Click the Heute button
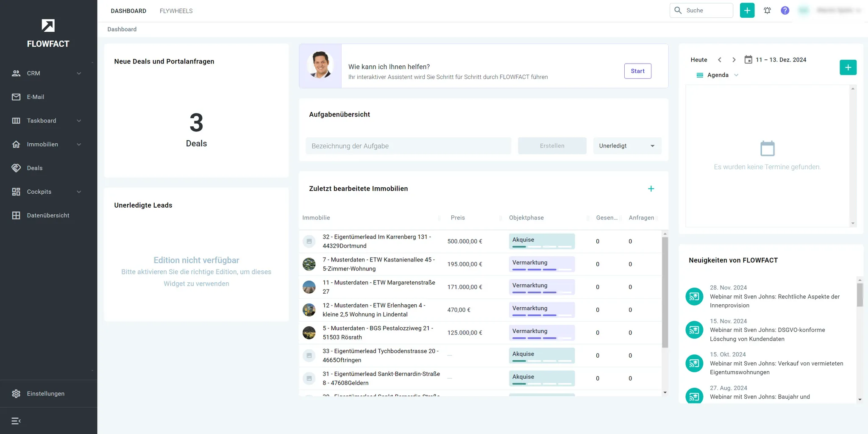Image resolution: width=868 pixels, height=434 pixels. [699, 60]
